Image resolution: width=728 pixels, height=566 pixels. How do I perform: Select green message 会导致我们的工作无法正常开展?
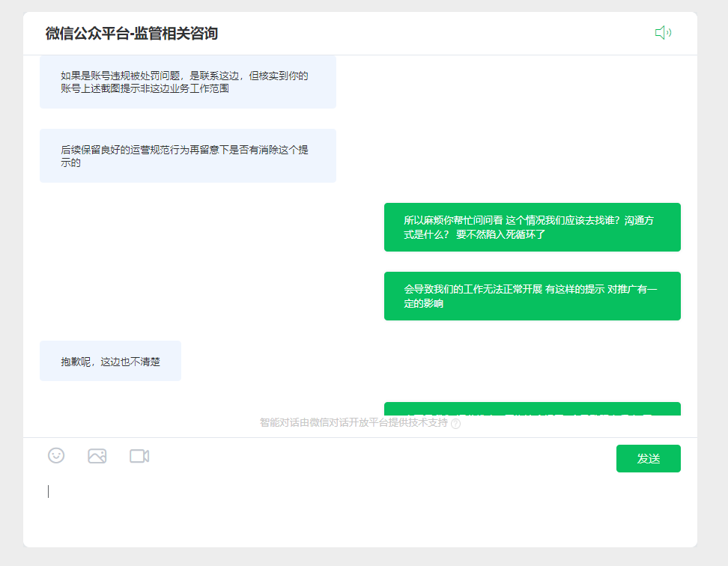pos(532,296)
